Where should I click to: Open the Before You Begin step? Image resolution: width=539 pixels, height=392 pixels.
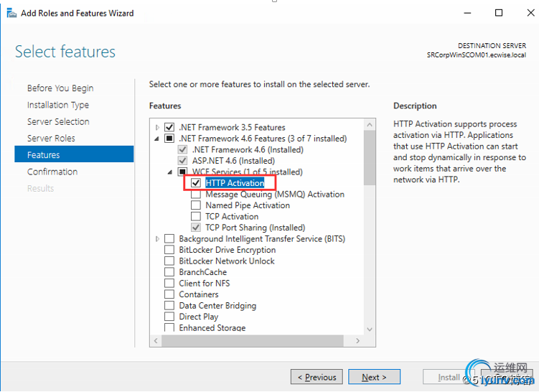60,88
